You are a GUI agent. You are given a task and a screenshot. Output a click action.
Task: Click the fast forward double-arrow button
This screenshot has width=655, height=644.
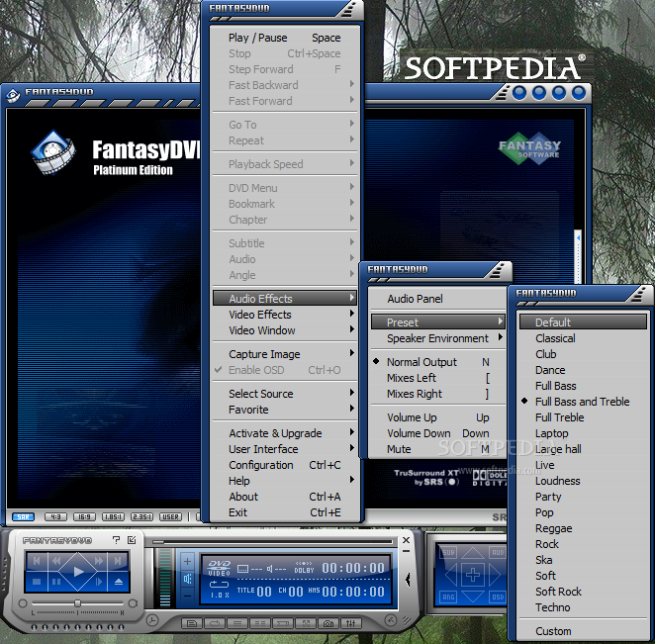[99, 561]
